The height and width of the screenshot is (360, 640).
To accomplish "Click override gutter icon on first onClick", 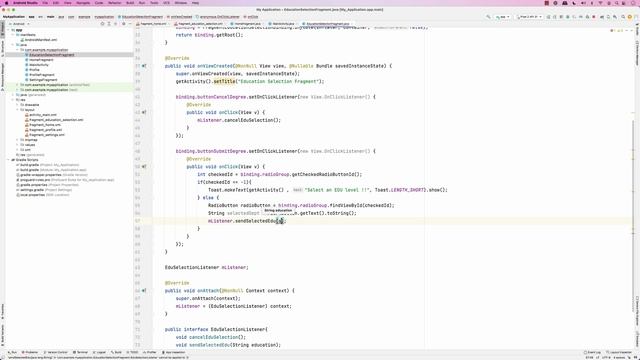I will pos(144,112).
